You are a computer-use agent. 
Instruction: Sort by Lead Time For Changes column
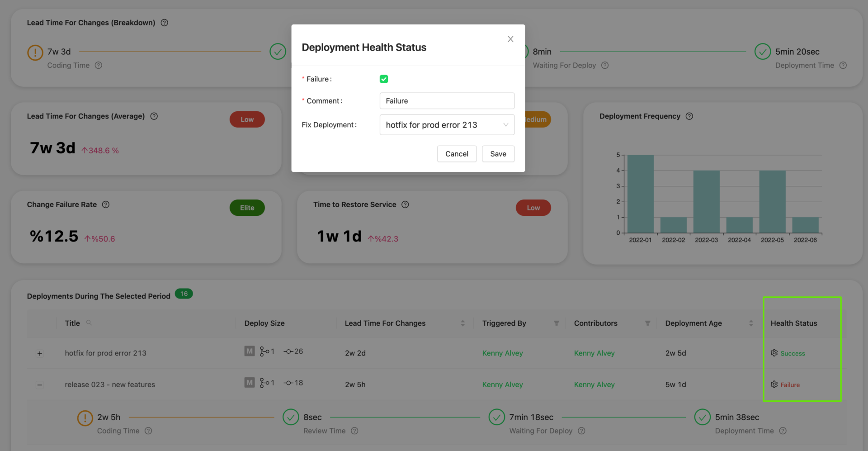pyautogui.click(x=462, y=323)
